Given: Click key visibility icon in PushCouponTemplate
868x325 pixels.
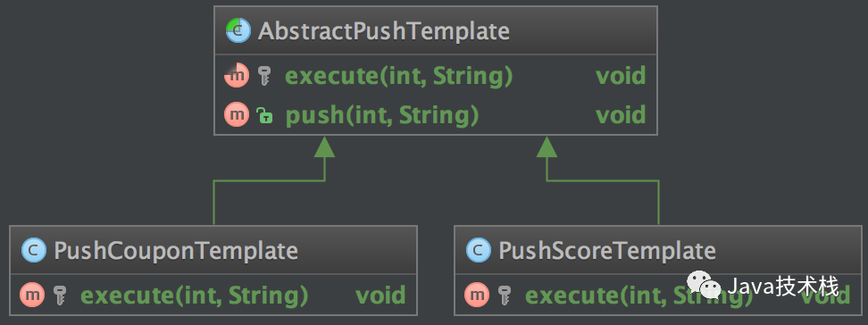Looking at the screenshot, I should pos(61,296).
